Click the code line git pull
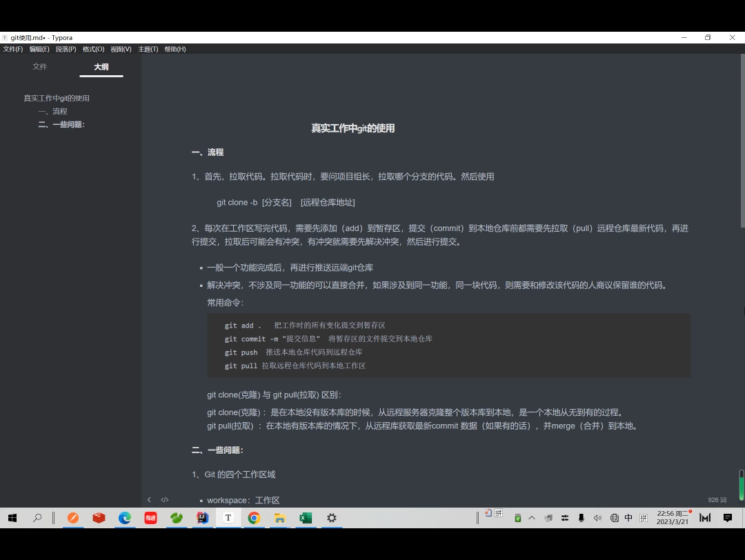Viewport: 745px width, 560px height. (295, 366)
